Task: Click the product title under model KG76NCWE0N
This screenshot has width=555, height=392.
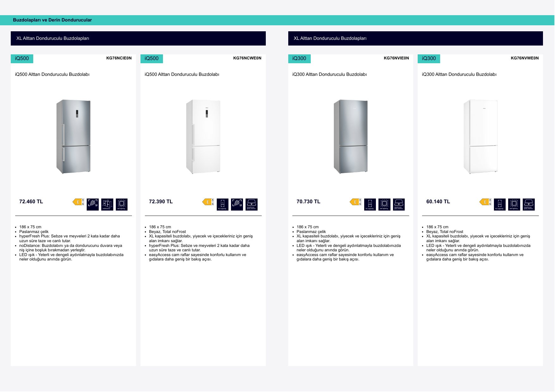Action: 182,74
